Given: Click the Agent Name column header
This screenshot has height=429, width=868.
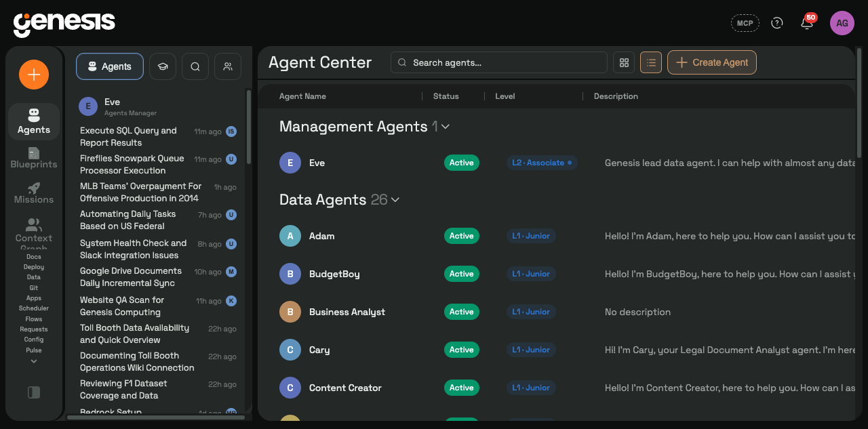Looking at the screenshot, I should pyautogui.click(x=302, y=96).
